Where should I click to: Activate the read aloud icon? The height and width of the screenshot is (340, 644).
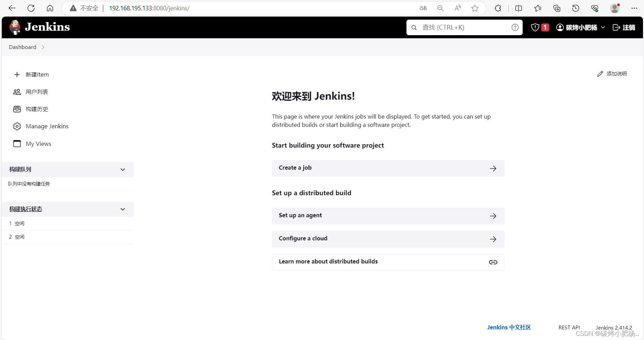(x=457, y=8)
